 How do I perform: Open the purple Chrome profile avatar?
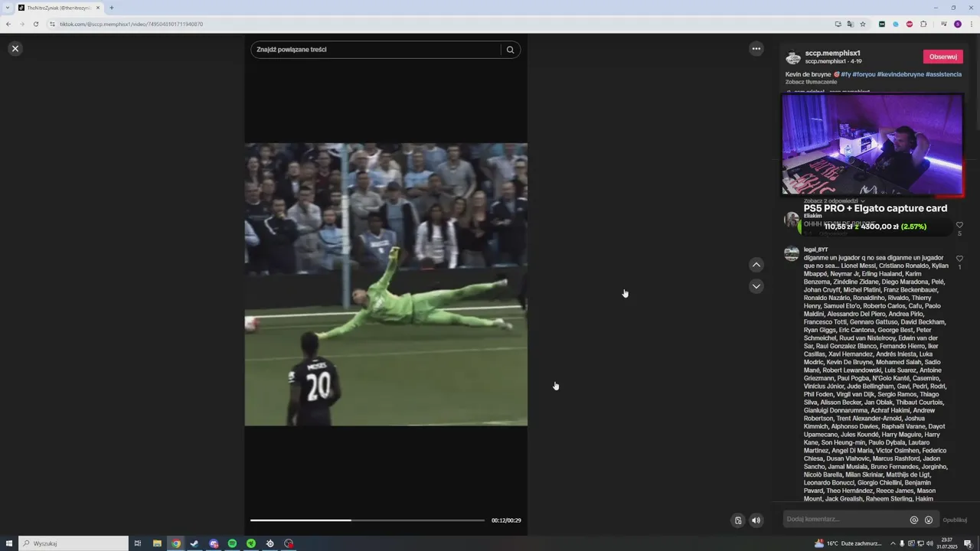pyautogui.click(x=957, y=24)
